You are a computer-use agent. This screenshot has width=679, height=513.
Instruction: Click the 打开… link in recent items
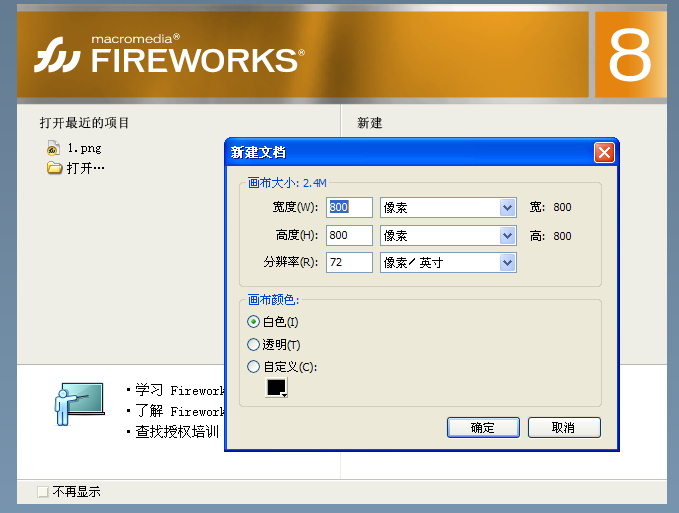coord(86,168)
